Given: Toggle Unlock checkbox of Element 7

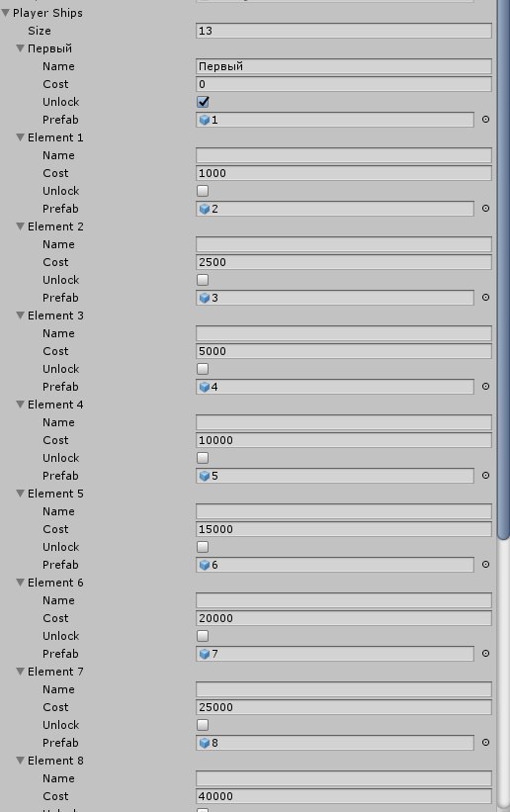Looking at the screenshot, I should (203, 726).
